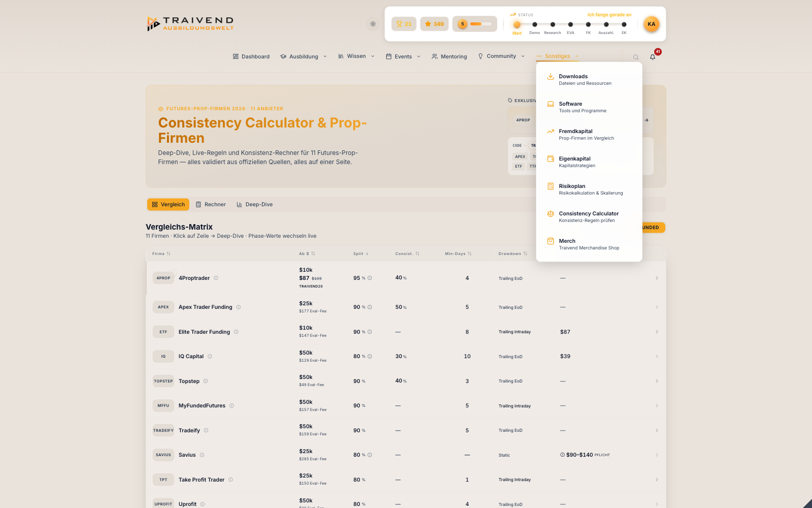Open the KA user avatar menu
Viewport: 812px width, 508px height.
tap(652, 24)
